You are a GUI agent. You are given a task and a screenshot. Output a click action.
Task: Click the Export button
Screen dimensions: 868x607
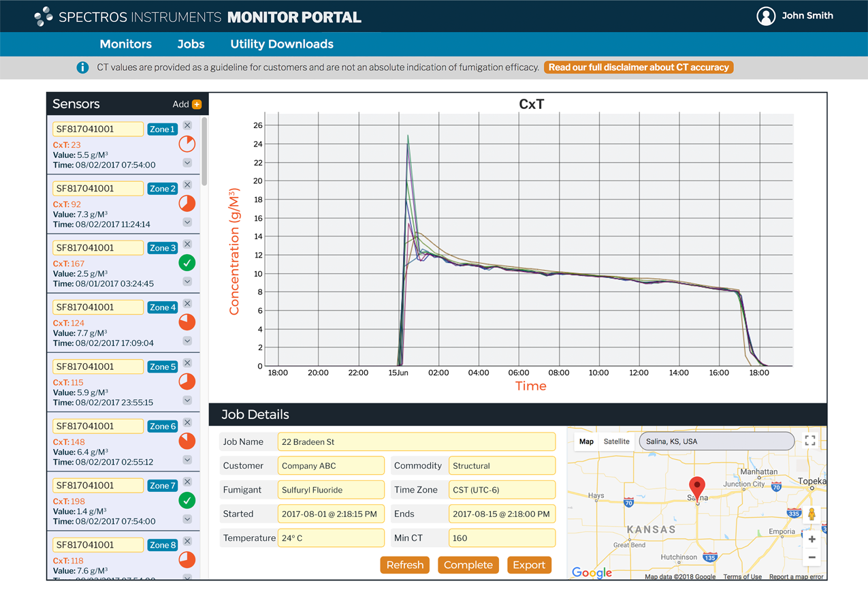(529, 565)
